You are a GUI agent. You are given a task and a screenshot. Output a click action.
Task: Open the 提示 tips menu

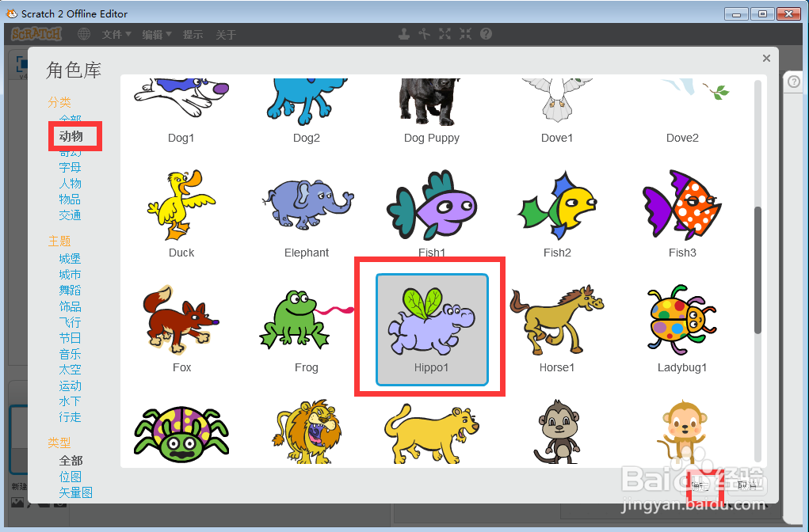click(x=193, y=35)
